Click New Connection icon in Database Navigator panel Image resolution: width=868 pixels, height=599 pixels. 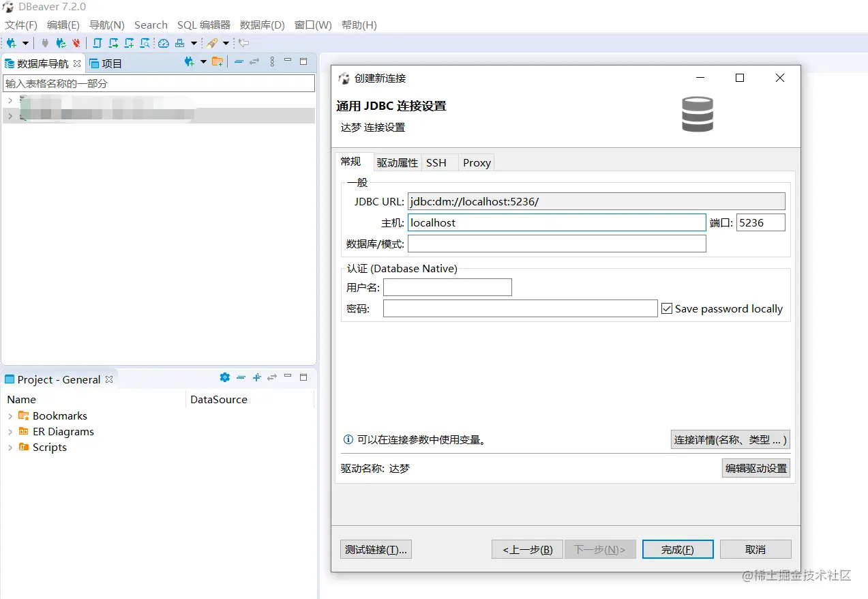coord(190,62)
